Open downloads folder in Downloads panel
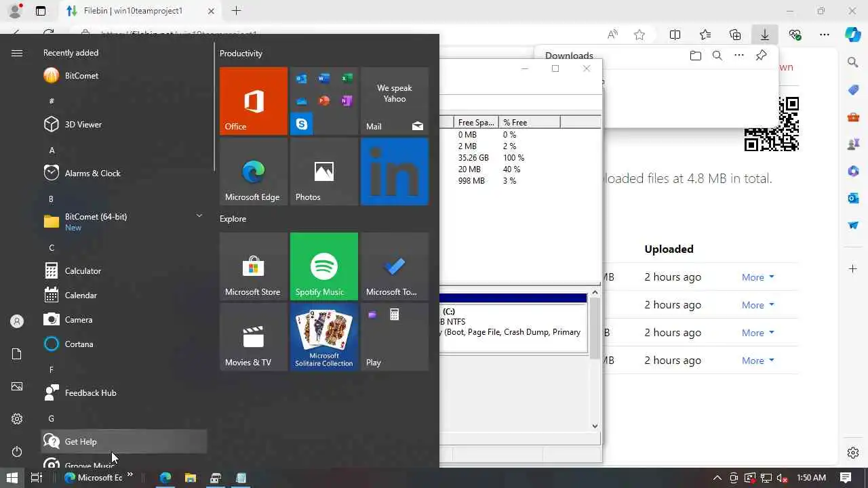868x488 pixels. point(695,56)
